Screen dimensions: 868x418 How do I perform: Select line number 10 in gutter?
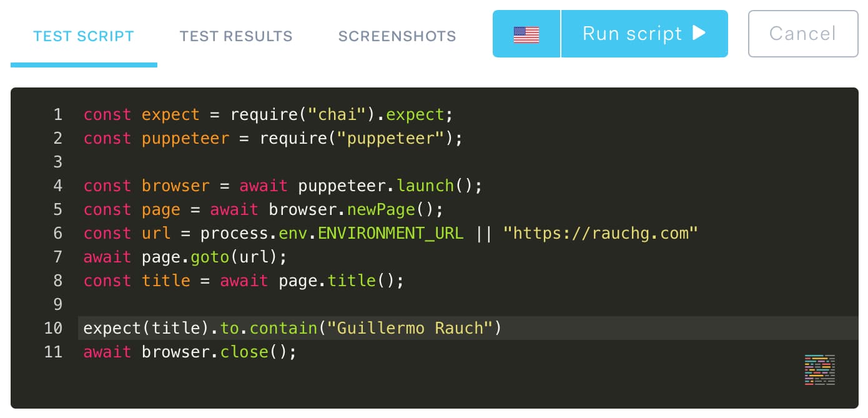tap(54, 328)
